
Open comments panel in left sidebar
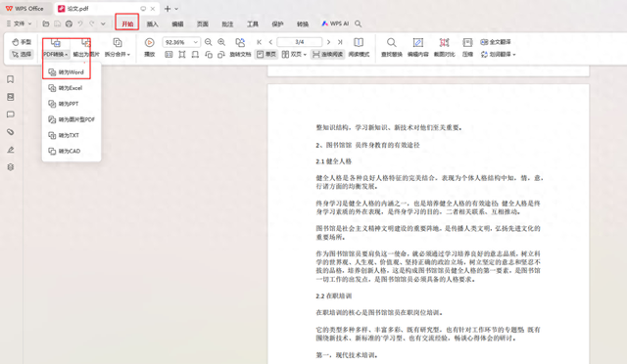coord(11,114)
